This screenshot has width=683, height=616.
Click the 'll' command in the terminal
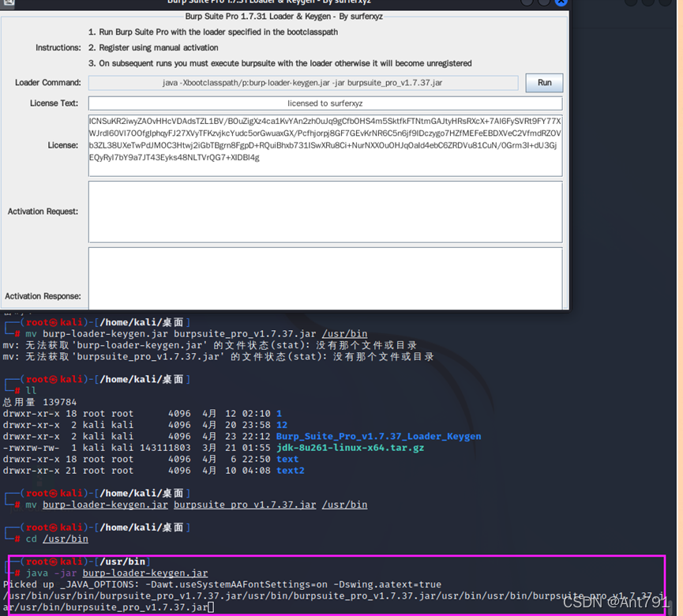(x=31, y=391)
